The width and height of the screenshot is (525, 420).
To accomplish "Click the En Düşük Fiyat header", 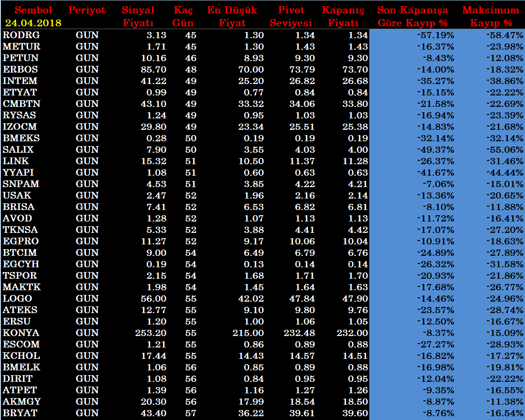I will [x=232, y=16].
